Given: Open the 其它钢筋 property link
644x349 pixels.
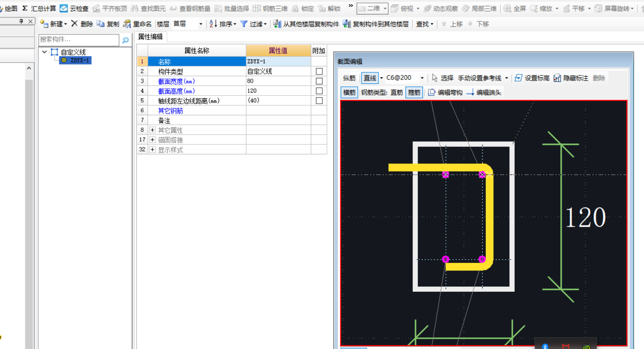Looking at the screenshot, I should tap(170, 111).
